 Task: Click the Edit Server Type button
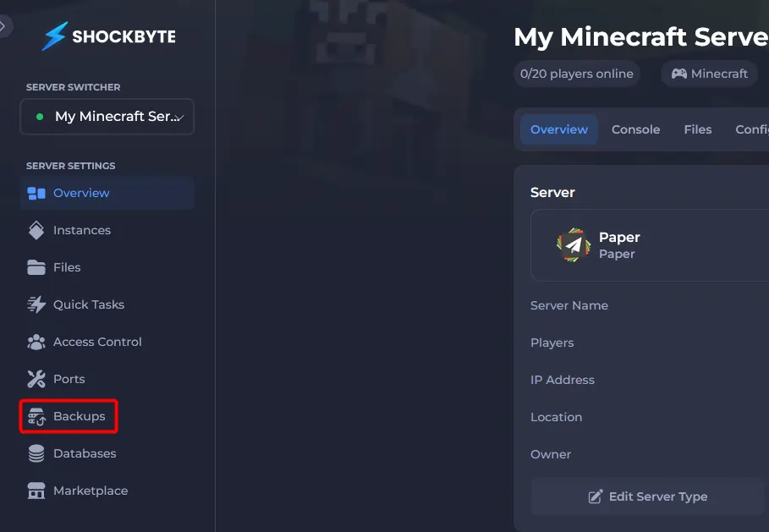648,496
